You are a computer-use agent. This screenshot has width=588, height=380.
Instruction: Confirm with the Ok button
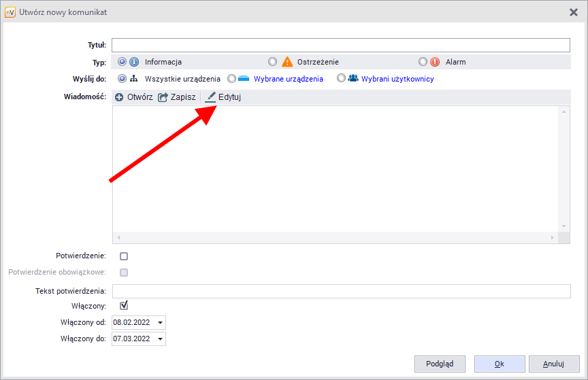tap(499, 364)
